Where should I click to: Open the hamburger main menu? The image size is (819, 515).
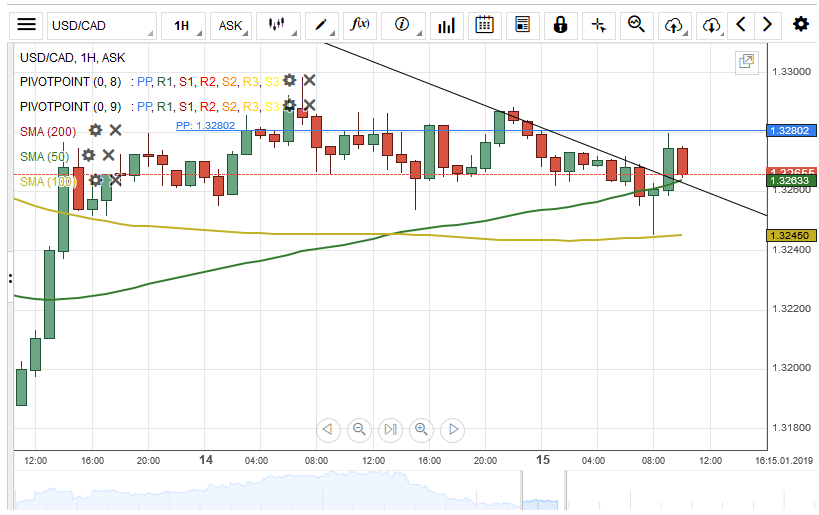27,25
